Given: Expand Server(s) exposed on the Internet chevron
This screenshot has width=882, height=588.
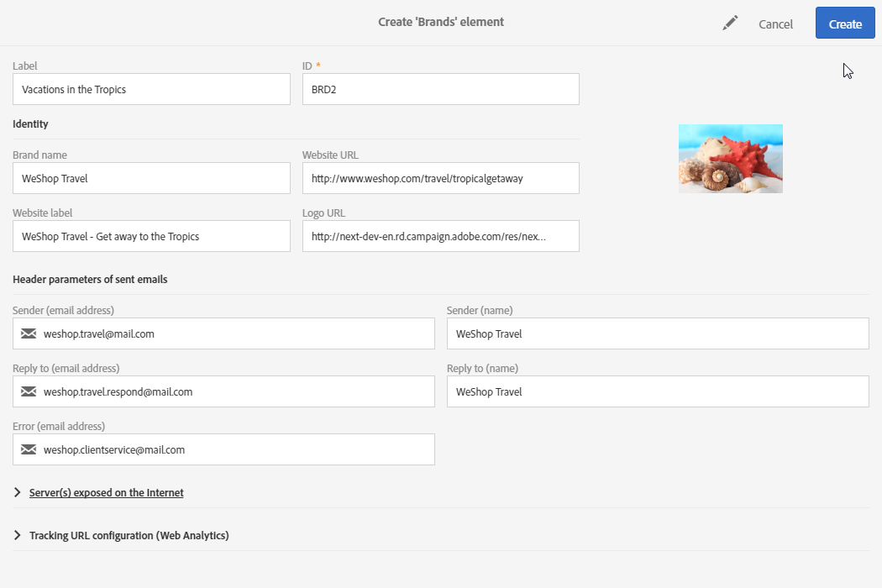Looking at the screenshot, I should click(18, 493).
